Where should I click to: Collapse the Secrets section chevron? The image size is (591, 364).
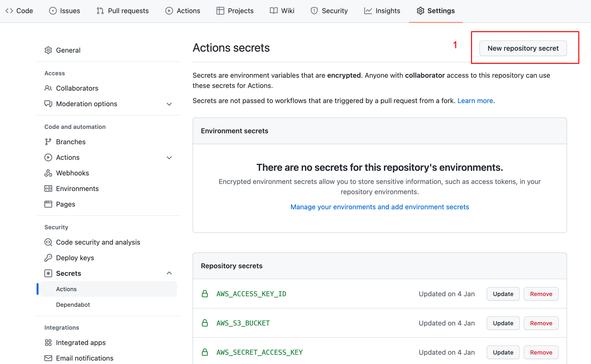click(x=169, y=273)
